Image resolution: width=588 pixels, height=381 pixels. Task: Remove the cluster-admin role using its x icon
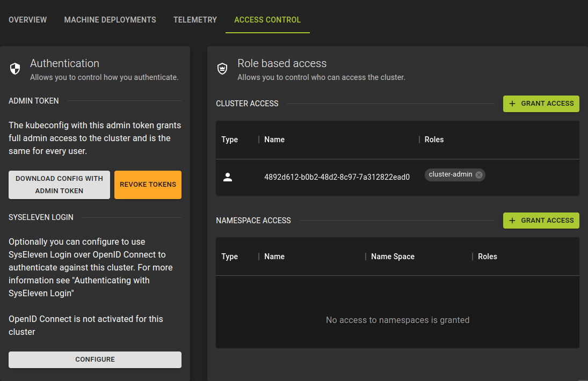coord(479,174)
